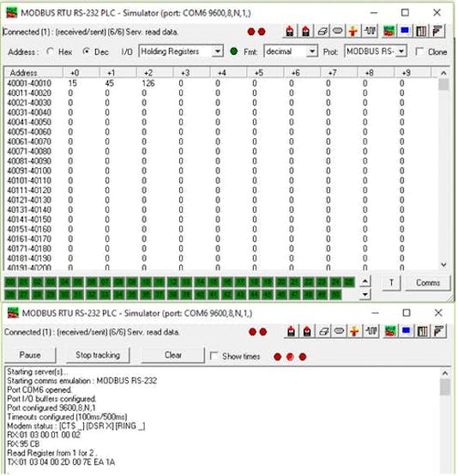Click log line 'Timeouts configured (100ms/500ms)'
The height and width of the screenshot is (476, 458).
67,417
